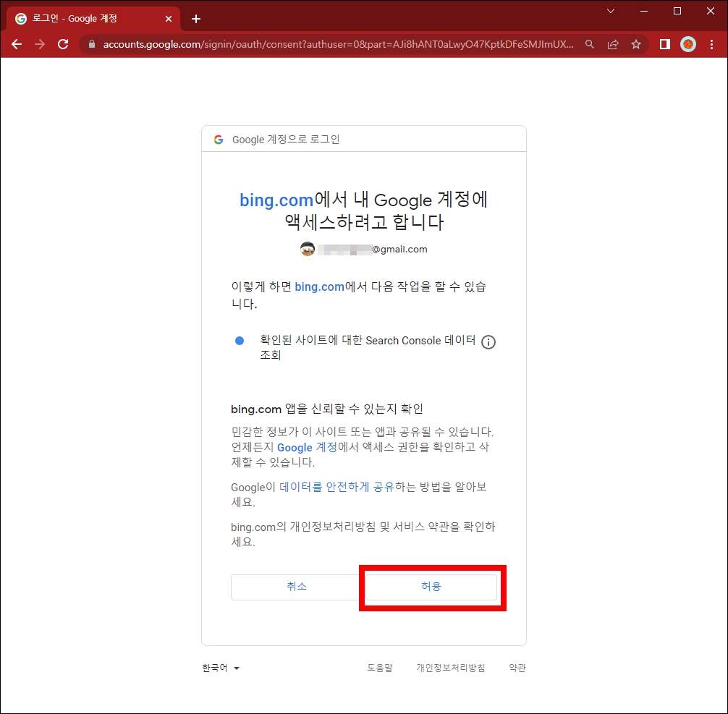This screenshot has width=728, height=714.
Task: Click the Chrome profile avatar
Action: (687, 44)
